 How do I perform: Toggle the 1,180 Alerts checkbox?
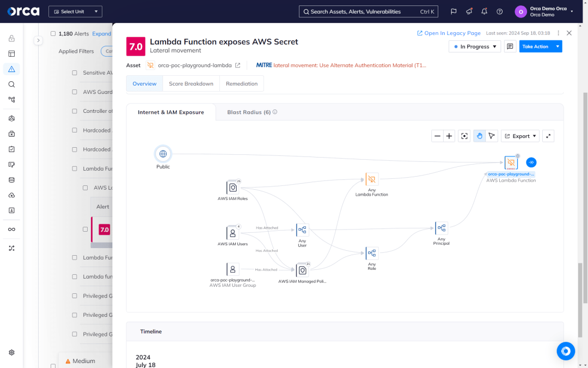[53, 33]
